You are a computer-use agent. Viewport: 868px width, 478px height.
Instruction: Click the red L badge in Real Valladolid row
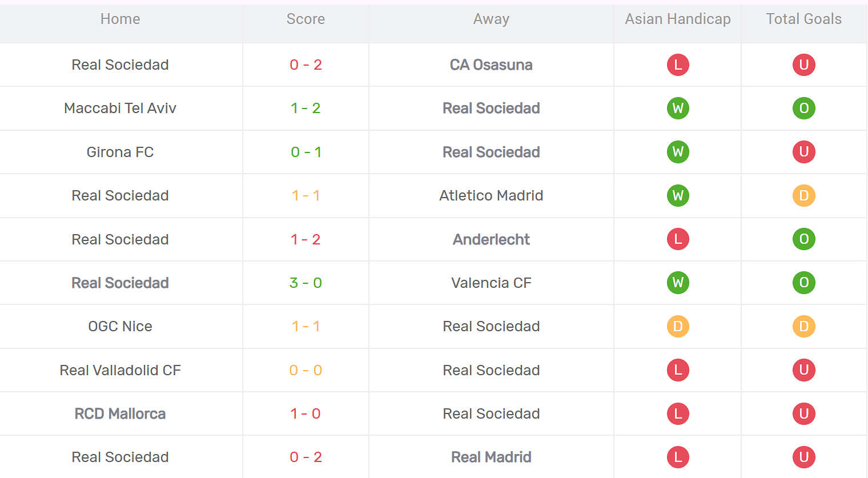(678, 370)
